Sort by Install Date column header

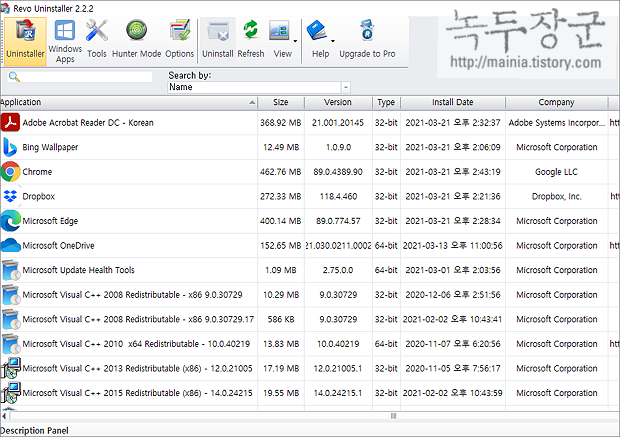(453, 102)
